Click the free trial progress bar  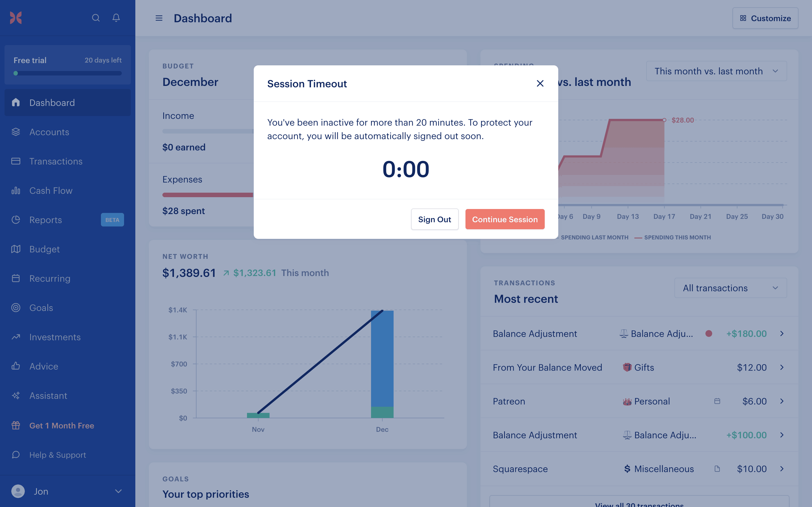tap(67, 73)
